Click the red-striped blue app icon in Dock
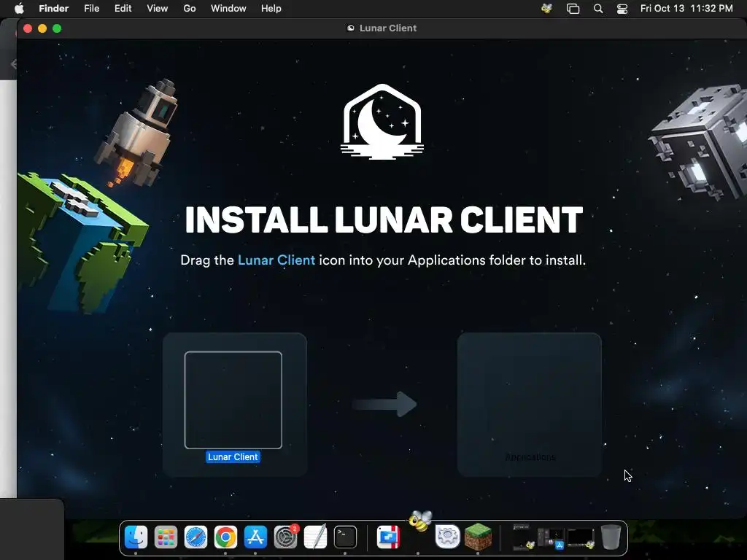Viewport: 747px width, 560px height. pyautogui.click(x=388, y=537)
